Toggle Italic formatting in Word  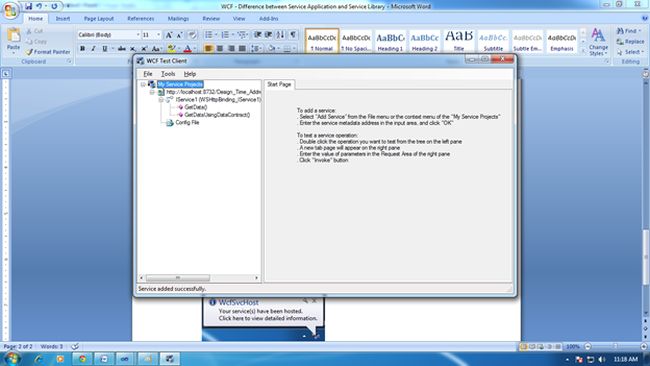coord(93,48)
